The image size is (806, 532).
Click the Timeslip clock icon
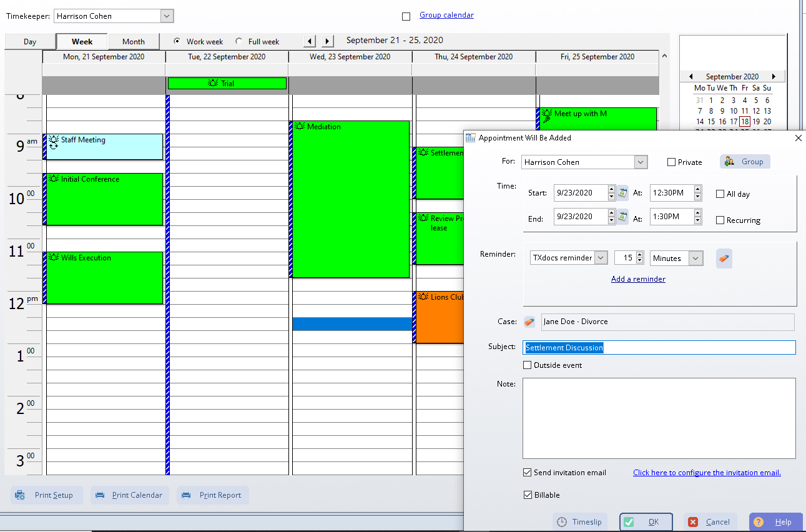tap(563, 521)
